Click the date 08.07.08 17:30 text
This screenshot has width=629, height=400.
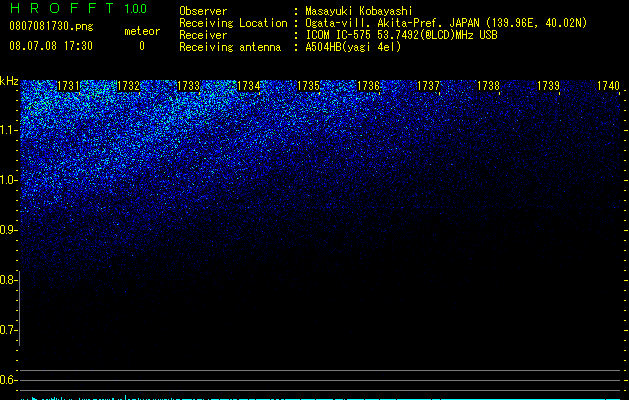[51, 46]
